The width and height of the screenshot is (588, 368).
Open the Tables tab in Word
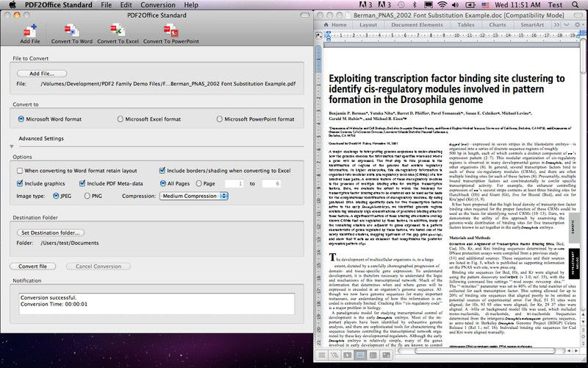pos(466,25)
